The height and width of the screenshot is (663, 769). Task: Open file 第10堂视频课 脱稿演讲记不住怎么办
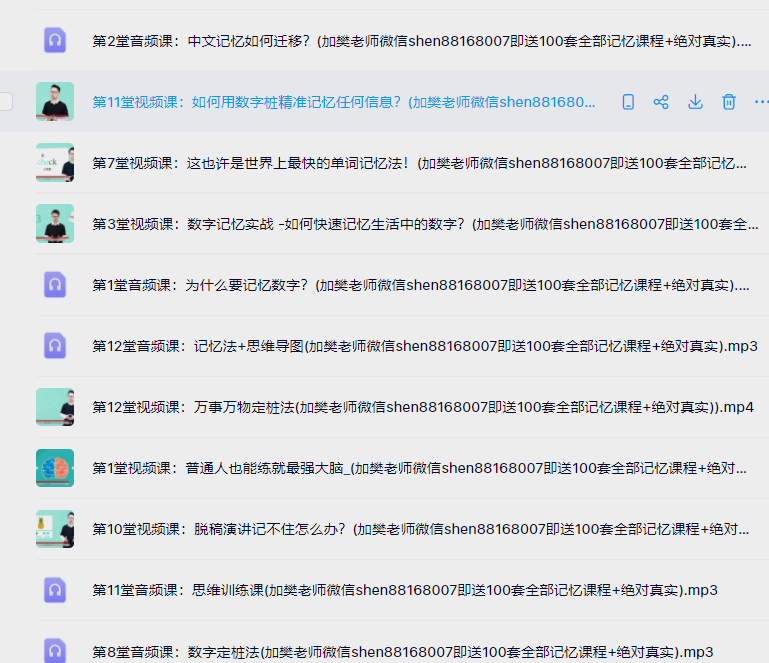[x=420, y=529]
